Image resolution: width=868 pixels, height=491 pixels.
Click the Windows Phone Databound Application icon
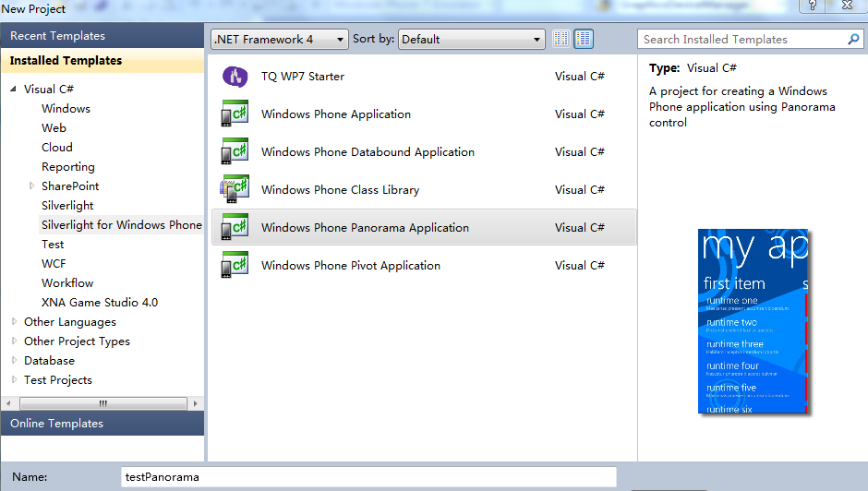tap(235, 151)
